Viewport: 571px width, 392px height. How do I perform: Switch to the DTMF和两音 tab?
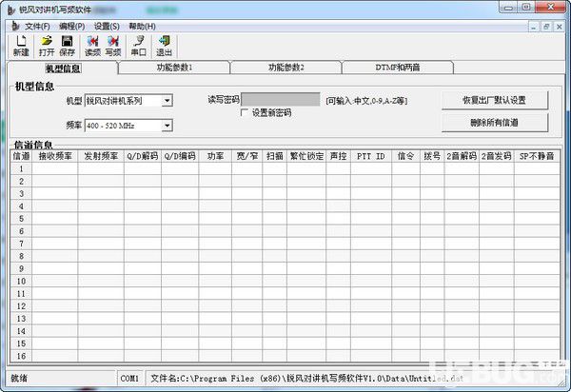[398, 68]
